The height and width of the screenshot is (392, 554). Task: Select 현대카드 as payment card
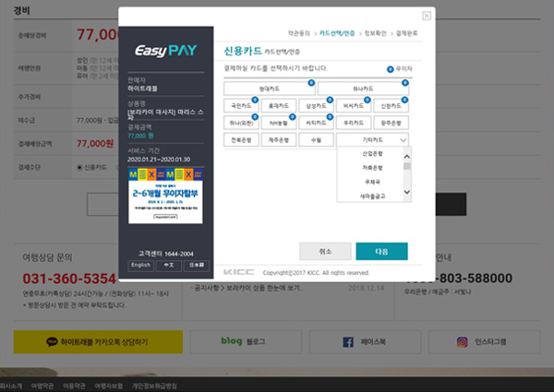(x=270, y=89)
